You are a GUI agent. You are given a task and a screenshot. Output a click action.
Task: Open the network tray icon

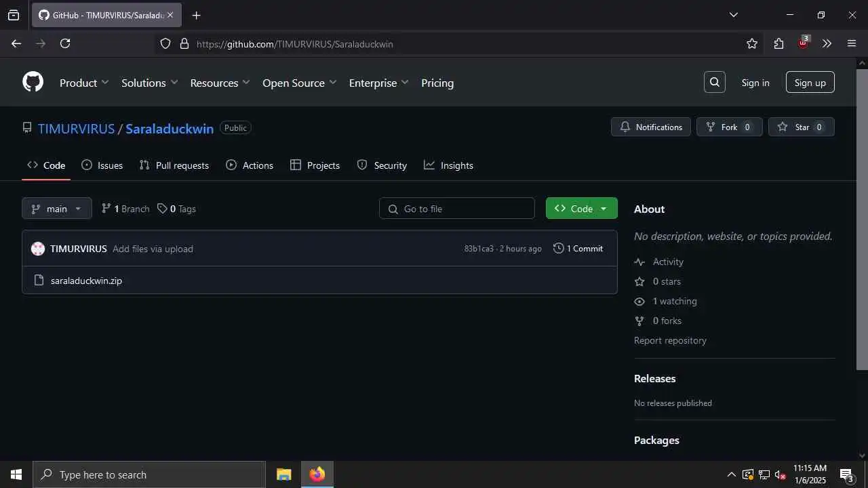coord(764,474)
